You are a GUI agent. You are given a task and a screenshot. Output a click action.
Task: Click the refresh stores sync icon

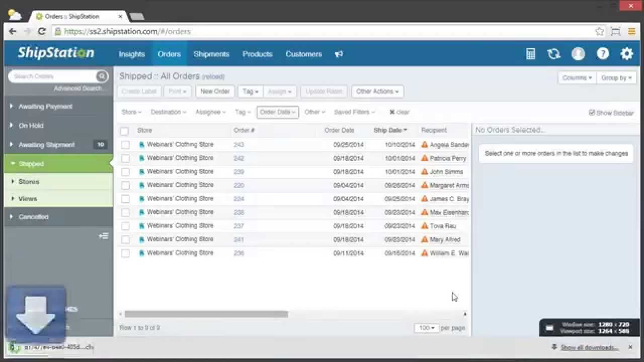[554, 54]
